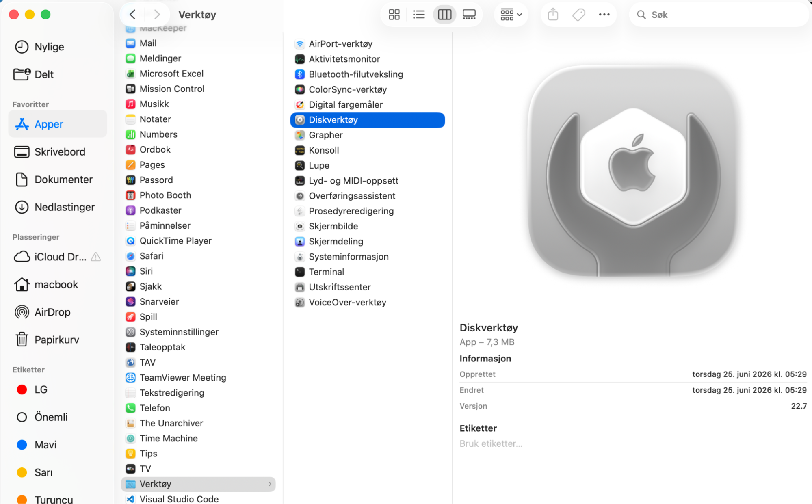Image resolution: width=812 pixels, height=504 pixels.
Task: Click the Meldinger app icon
Action: (130, 58)
